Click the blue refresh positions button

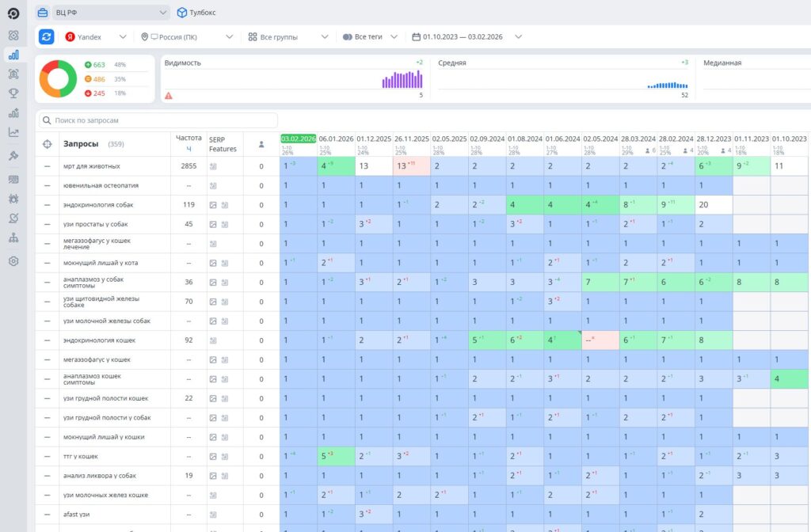47,36
